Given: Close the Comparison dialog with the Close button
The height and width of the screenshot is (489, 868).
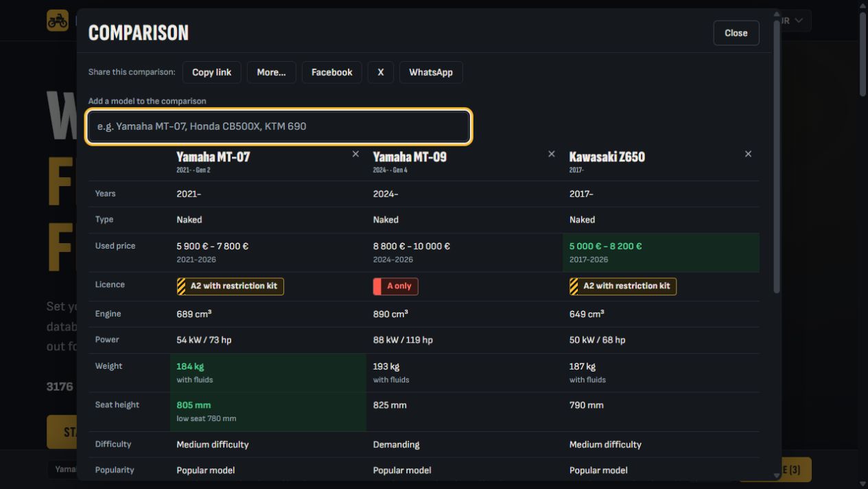Looking at the screenshot, I should [x=736, y=33].
